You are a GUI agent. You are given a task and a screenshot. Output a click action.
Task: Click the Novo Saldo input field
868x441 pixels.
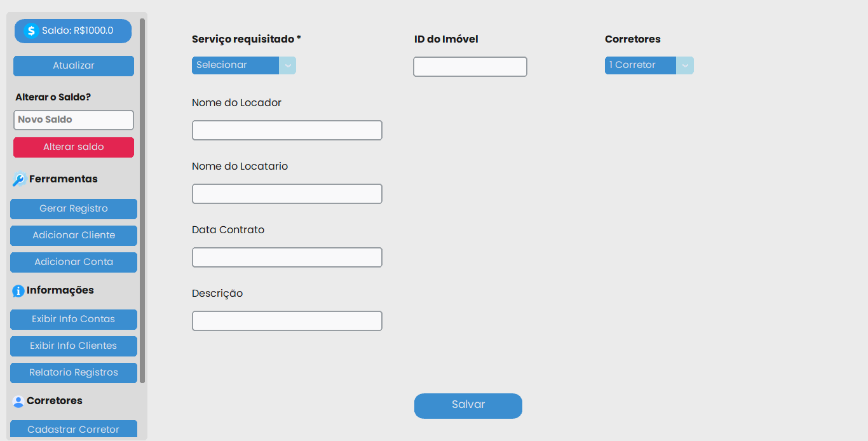(73, 119)
